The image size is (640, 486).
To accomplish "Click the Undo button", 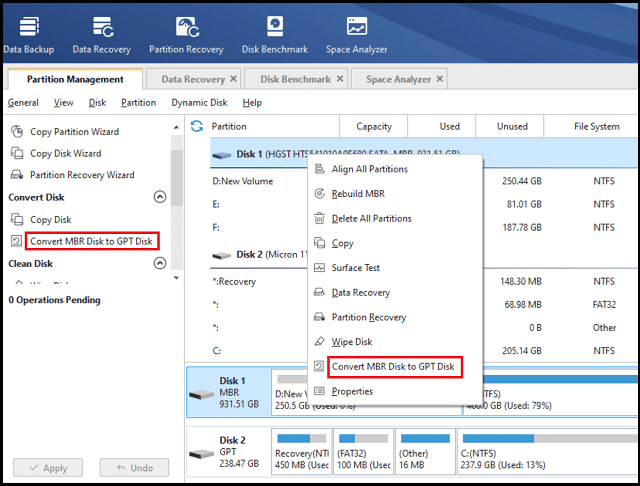I will click(x=134, y=468).
